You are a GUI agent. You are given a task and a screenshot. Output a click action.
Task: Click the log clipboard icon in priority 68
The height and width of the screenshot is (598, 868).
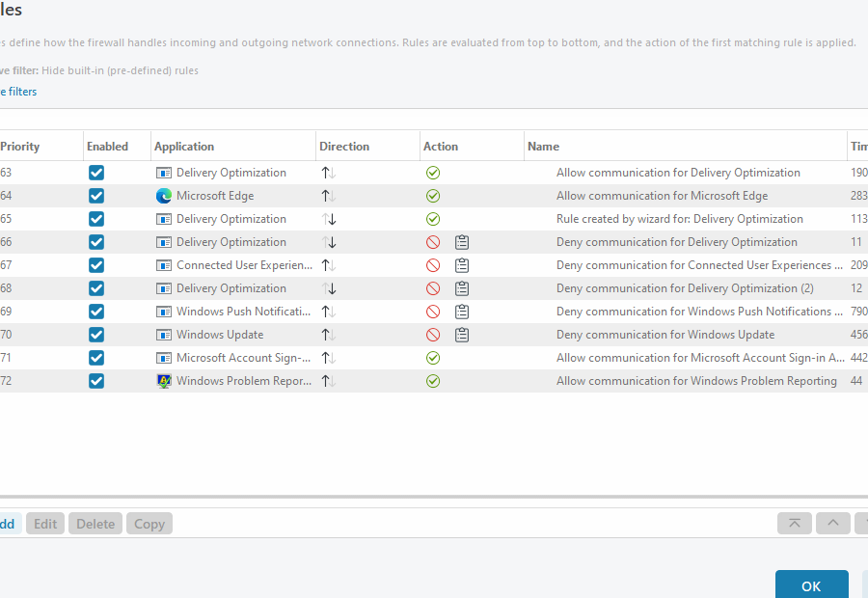pyautogui.click(x=462, y=288)
